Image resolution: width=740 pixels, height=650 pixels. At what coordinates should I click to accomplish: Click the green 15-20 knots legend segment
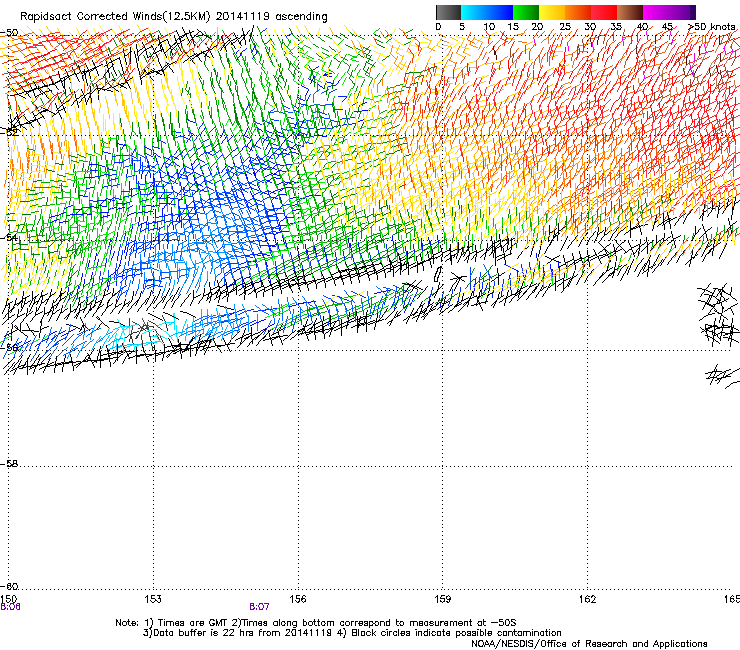click(x=526, y=12)
